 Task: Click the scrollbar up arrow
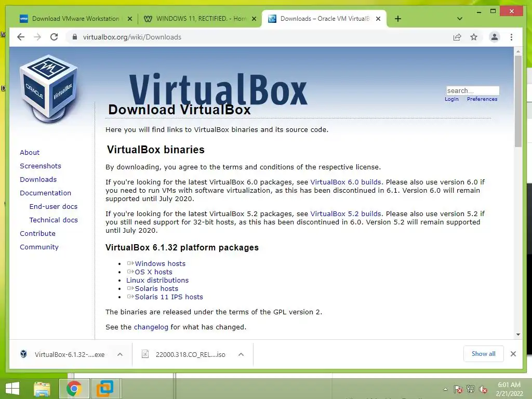518,51
